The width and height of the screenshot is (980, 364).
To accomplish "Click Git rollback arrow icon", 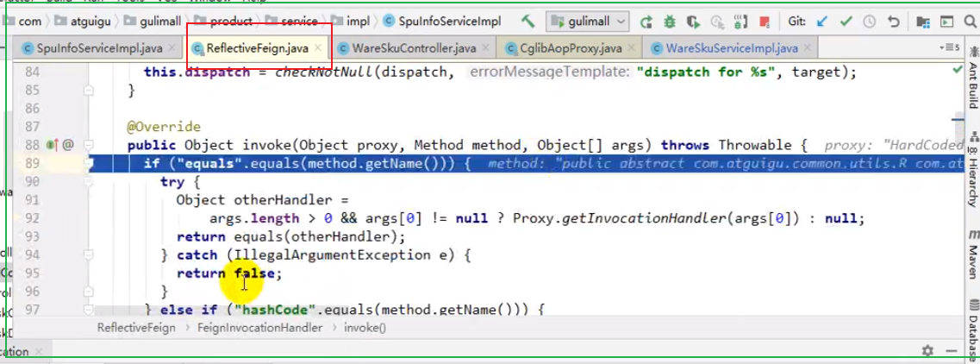I will 892,22.
